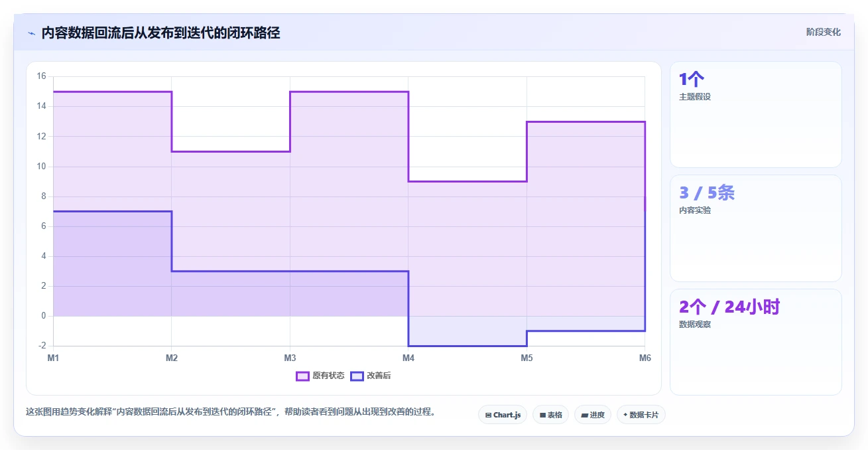Click the M4 axis label
The image size is (868, 450).
click(x=408, y=358)
